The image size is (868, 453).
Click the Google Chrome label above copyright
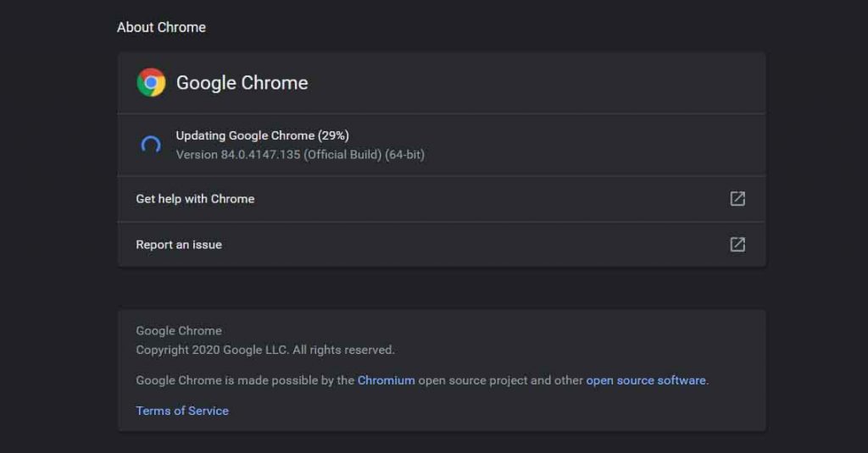[179, 331]
